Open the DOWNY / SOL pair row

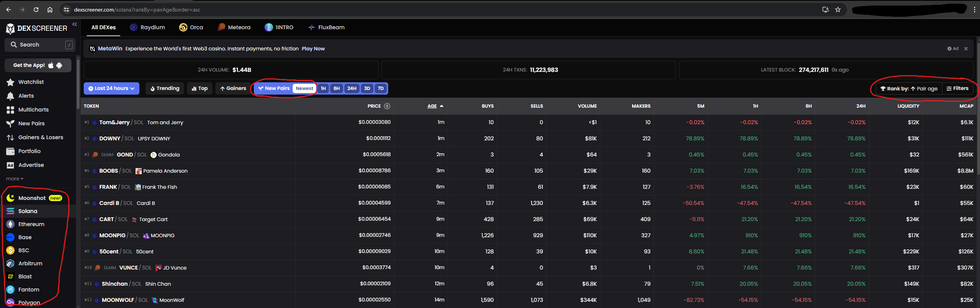[529, 138]
